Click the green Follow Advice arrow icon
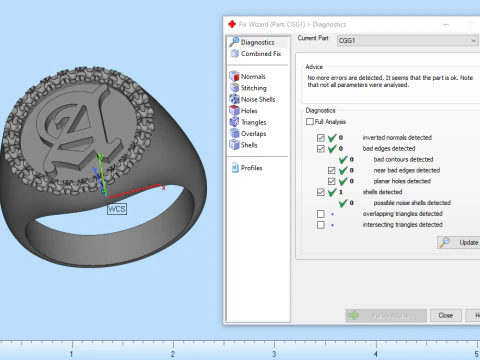The height and width of the screenshot is (360, 480). pyautogui.click(x=353, y=315)
